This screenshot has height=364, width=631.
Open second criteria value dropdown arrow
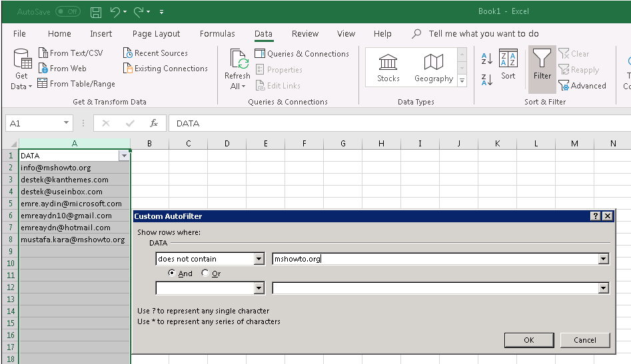(603, 288)
